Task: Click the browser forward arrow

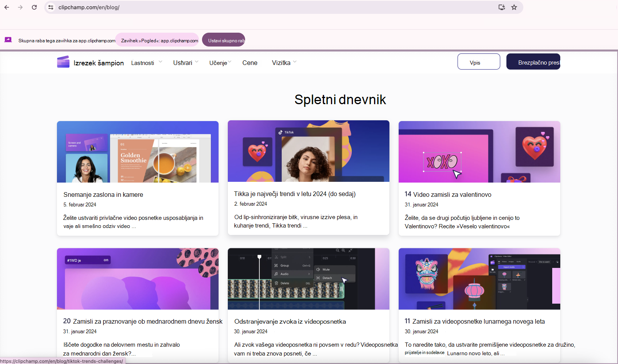Action: [x=20, y=7]
